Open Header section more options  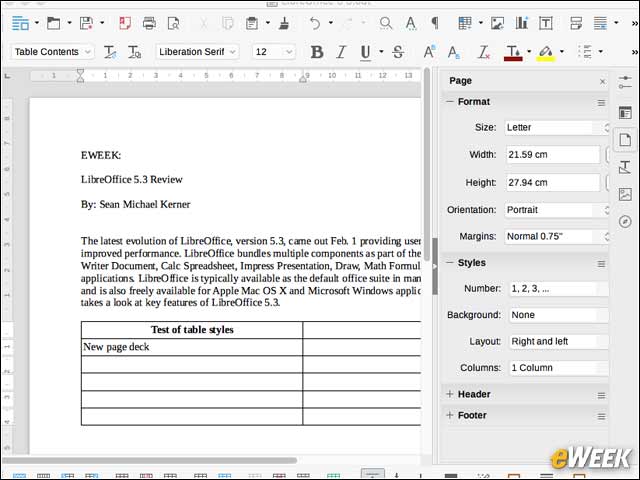coord(601,395)
